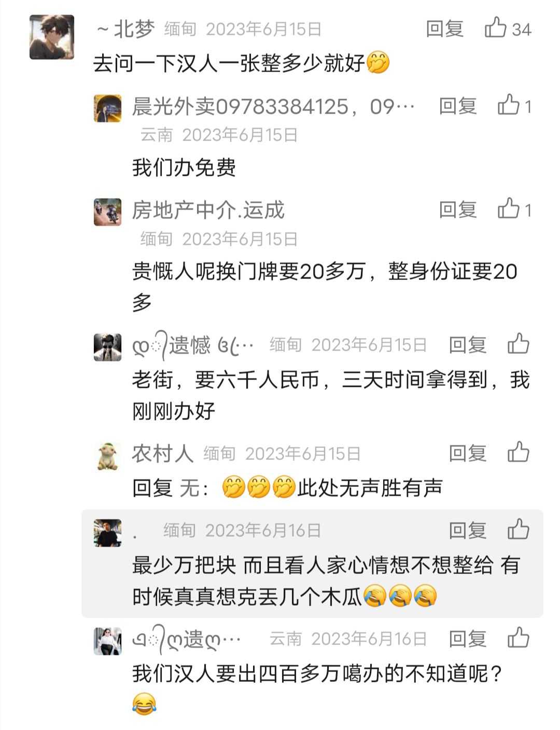Reply to 房地产中介.运成's comment
Screen dimensions: 560x730
click(x=458, y=210)
